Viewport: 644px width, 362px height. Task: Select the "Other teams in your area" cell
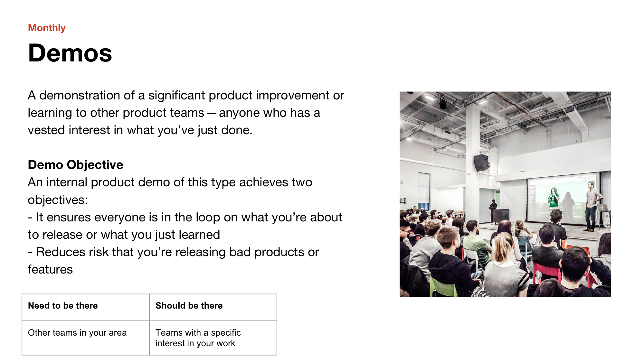click(x=77, y=333)
